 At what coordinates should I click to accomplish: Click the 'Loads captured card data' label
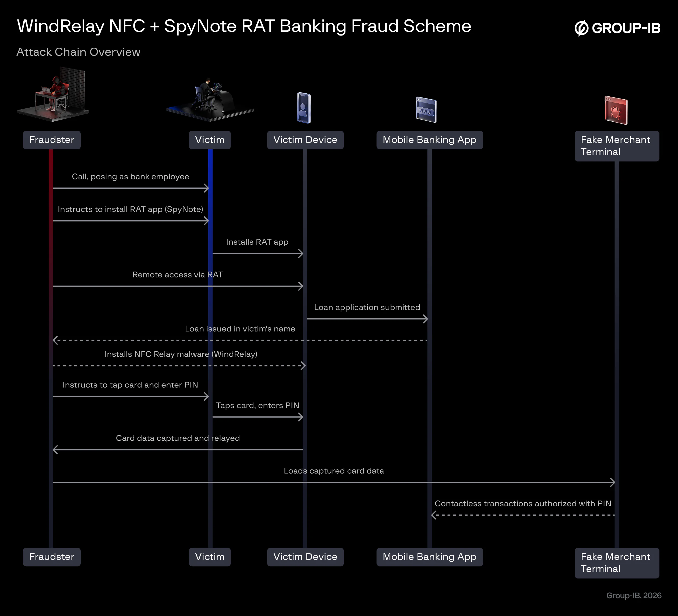pyautogui.click(x=334, y=471)
